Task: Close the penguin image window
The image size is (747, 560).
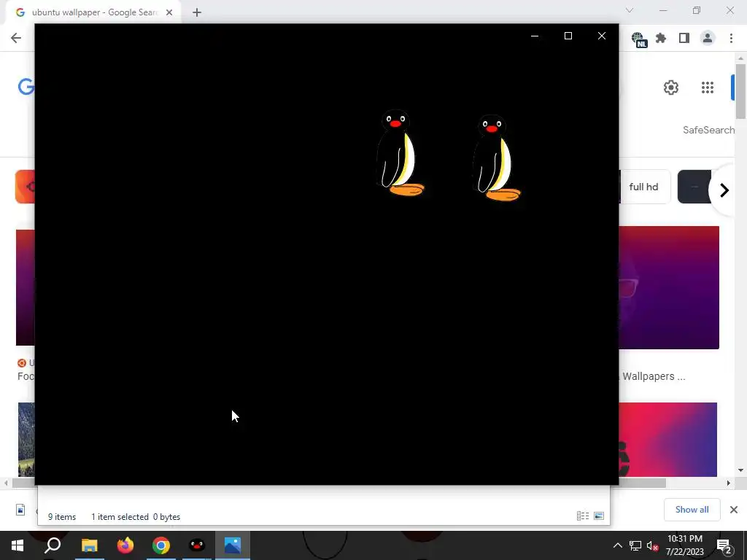Action: coord(602,36)
